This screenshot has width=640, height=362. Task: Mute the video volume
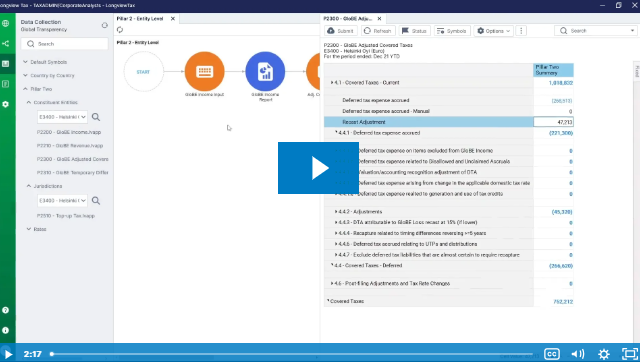click(x=578, y=354)
